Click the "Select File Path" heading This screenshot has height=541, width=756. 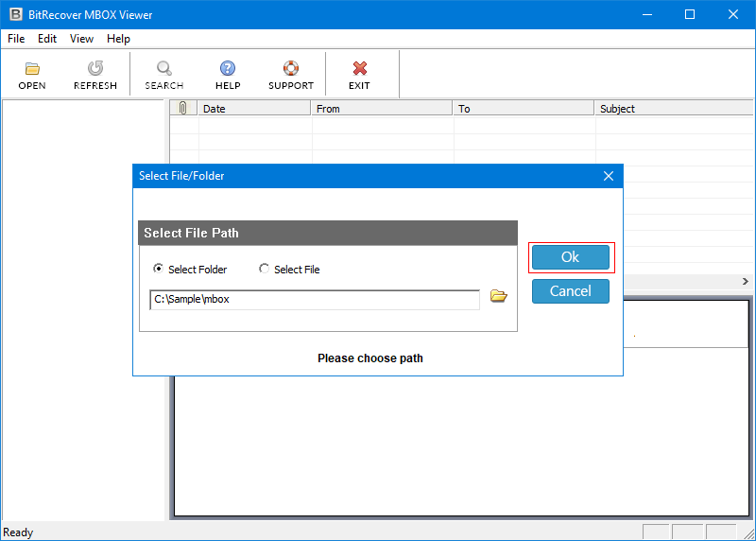192,233
